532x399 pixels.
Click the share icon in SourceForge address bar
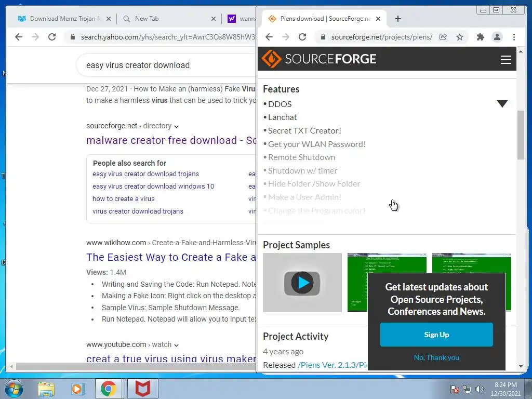point(443,37)
